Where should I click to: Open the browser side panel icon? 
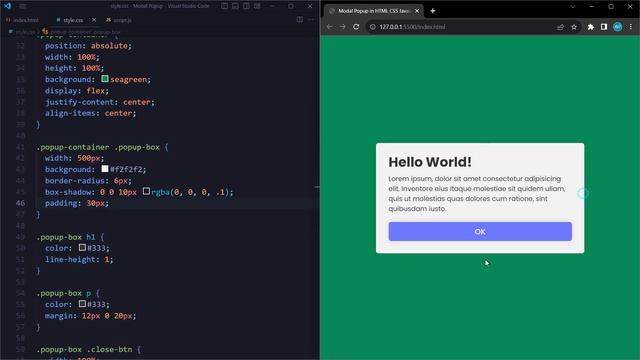coord(604,27)
